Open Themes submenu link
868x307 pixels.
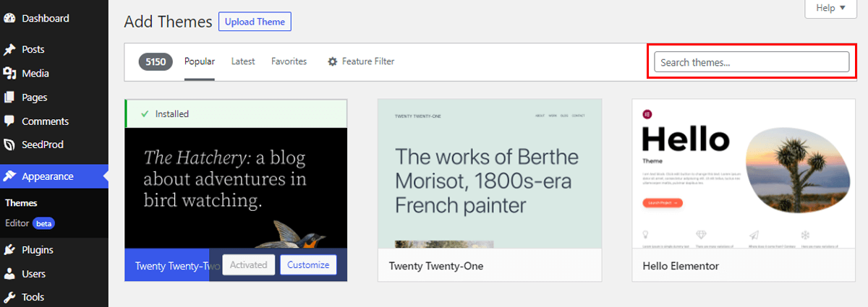(21, 204)
